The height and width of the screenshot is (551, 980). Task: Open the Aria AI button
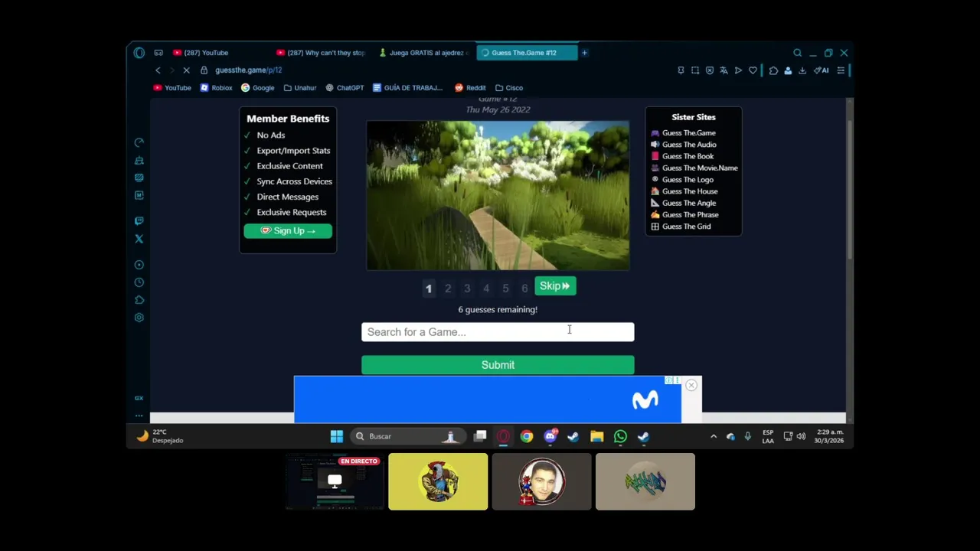822,70
